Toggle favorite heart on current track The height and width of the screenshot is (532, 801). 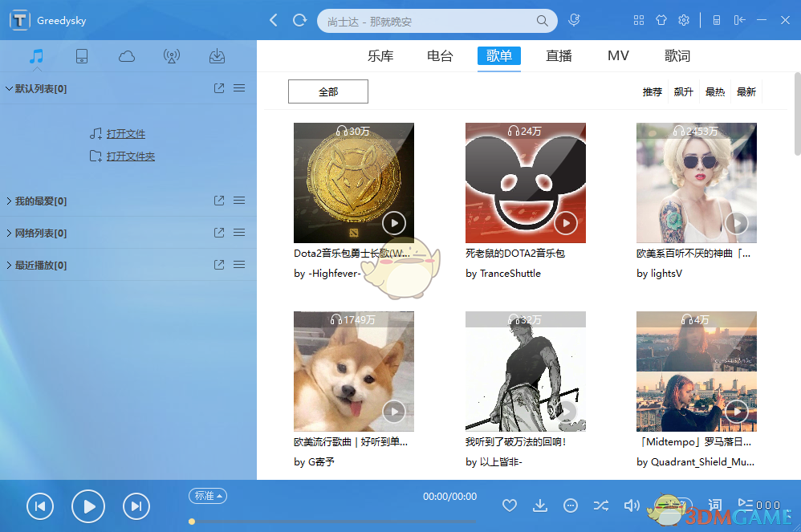click(510, 506)
